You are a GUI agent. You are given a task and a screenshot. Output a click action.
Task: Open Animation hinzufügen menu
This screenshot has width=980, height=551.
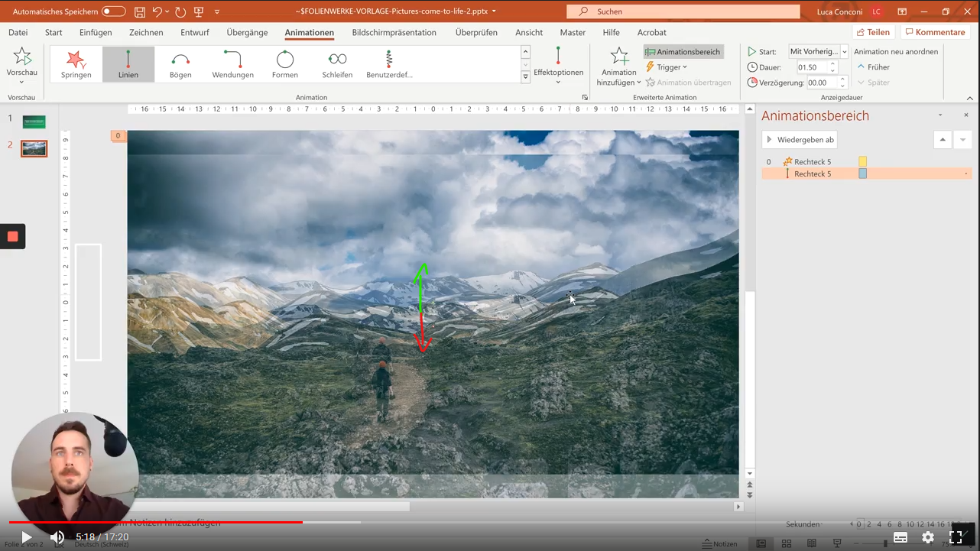[x=618, y=66]
